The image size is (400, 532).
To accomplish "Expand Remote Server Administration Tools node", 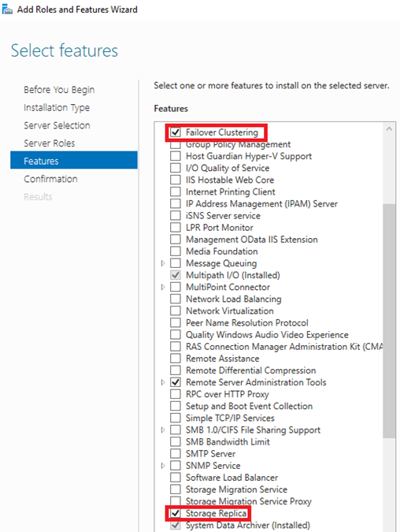I will tap(163, 382).
